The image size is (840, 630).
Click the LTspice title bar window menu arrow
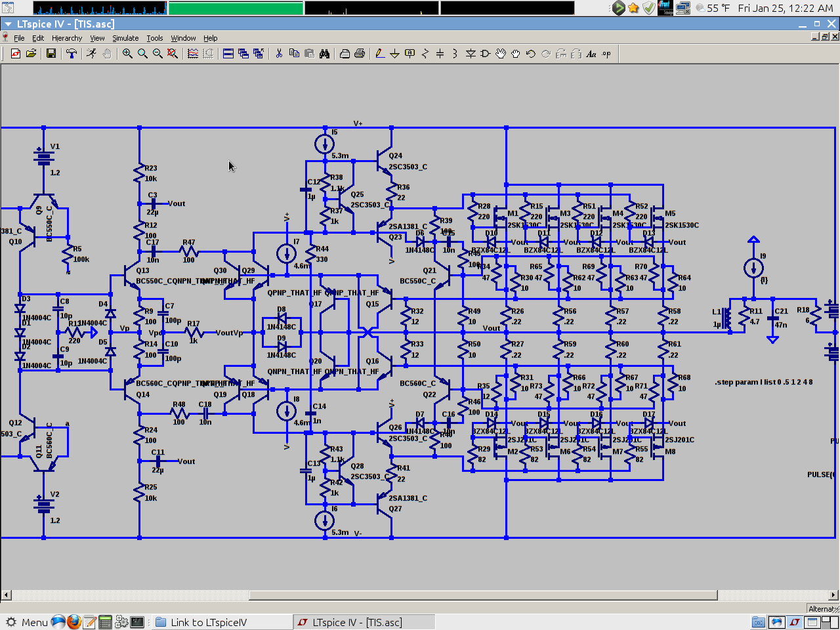(8, 24)
